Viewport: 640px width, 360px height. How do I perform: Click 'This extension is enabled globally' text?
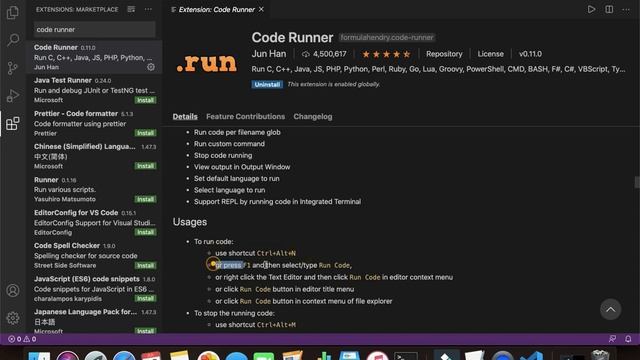coord(333,84)
